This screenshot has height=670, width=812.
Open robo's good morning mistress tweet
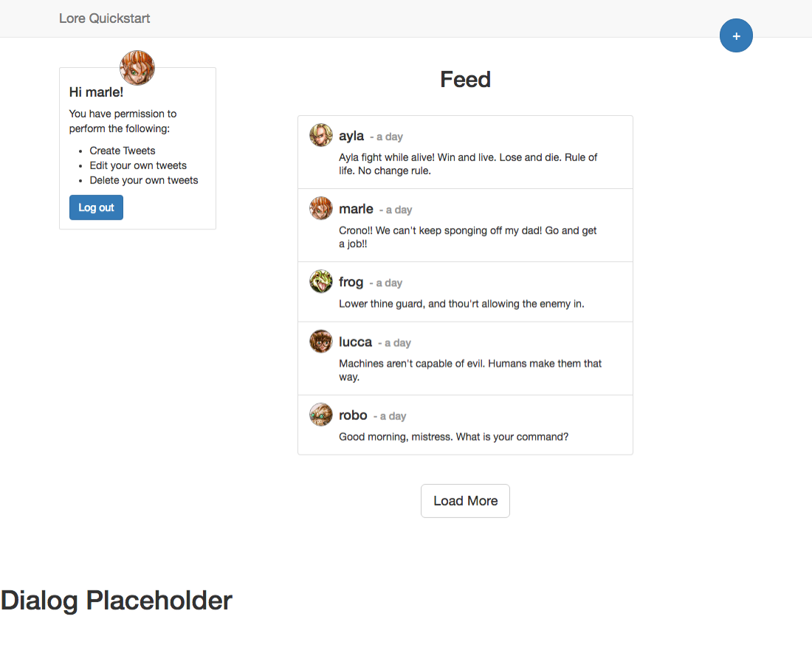465,425
